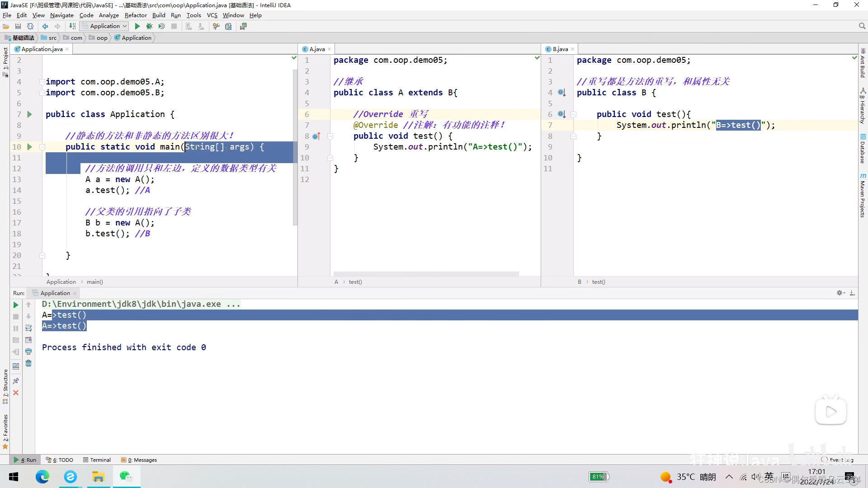Click the overriding method gutter icon in A.java
This screenshot has width=868, height=488.
pyautogui.click(x=316, y=136)
